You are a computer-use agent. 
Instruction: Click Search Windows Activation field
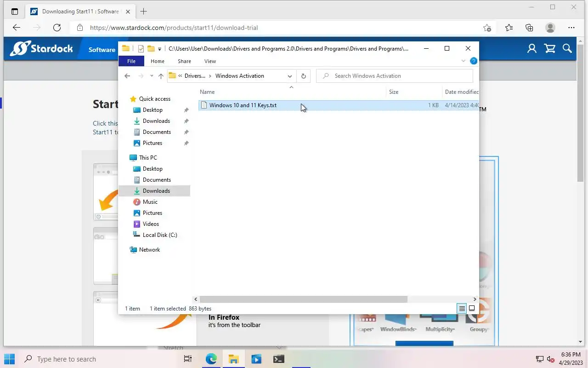point(395,76)
